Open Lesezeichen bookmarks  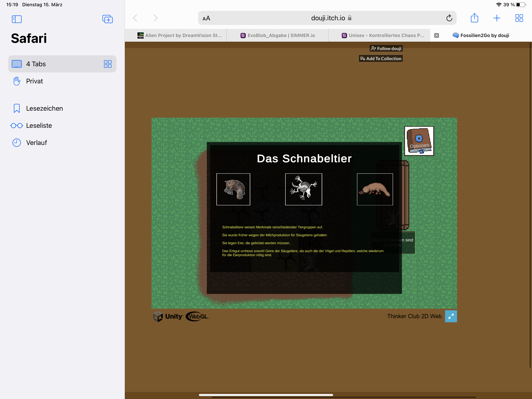pyautogui.click(x=44, y=109)
